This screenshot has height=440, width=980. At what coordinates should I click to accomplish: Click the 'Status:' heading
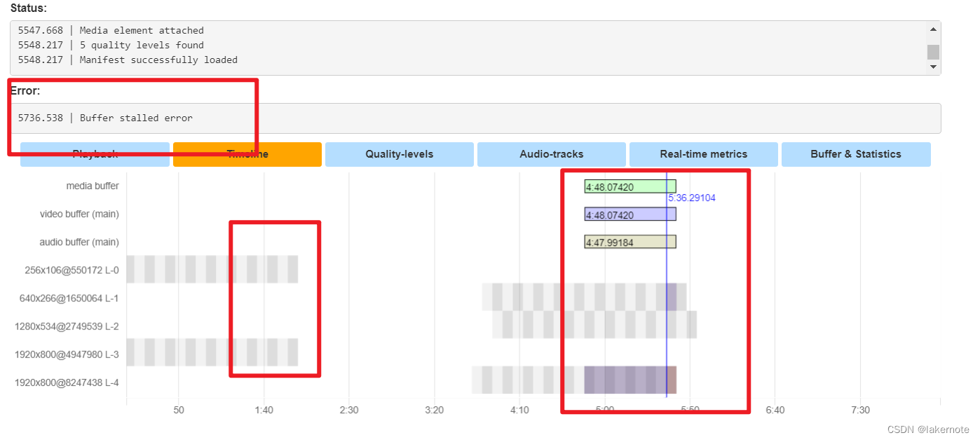point(29,8)
